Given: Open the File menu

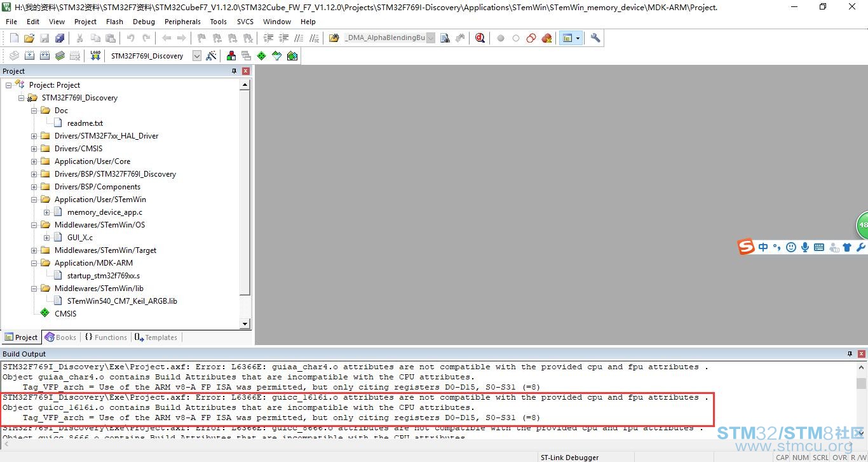Looking at the screenshot, I should click(x=11, y=22).
